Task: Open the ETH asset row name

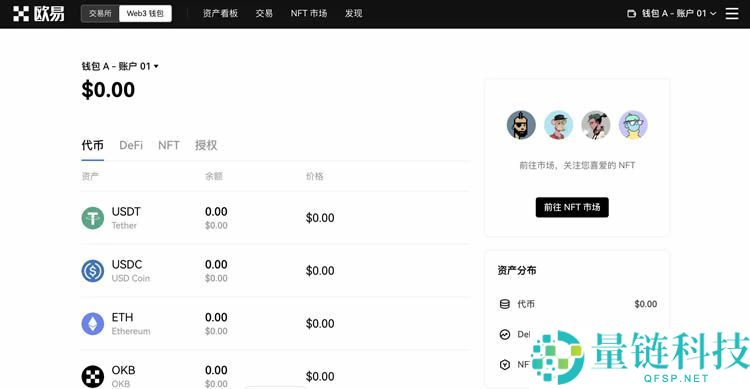Action: (x=122, y=317)
